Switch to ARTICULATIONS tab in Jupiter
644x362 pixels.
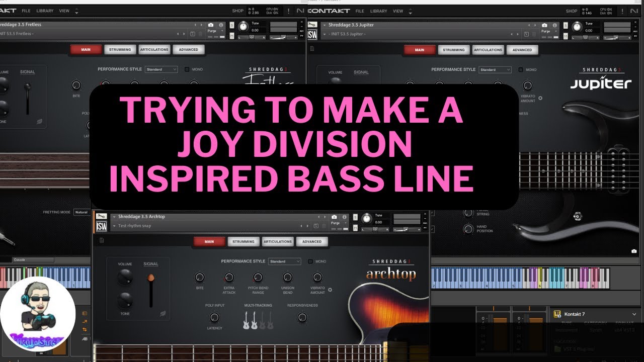488,50
